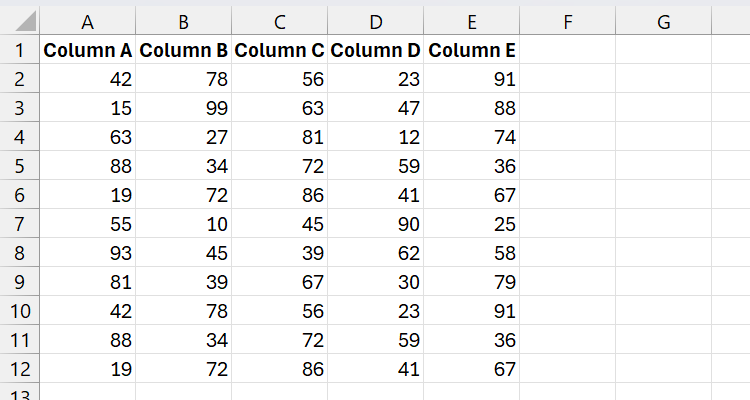Select column A header
The image size is (750, 400).
point(88,22)
